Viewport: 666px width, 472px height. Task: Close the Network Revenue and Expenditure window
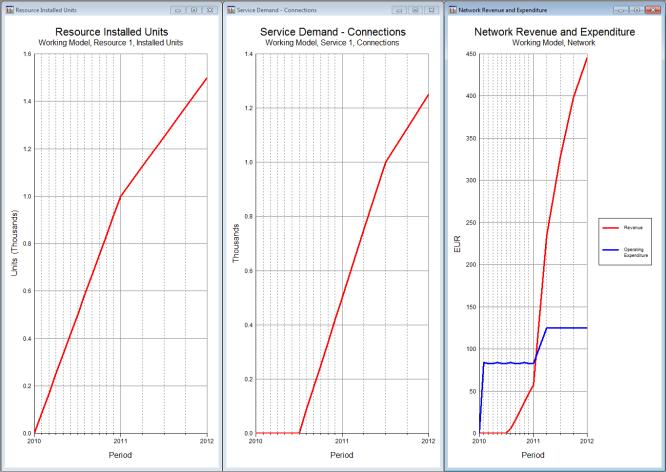pos(652,9)
